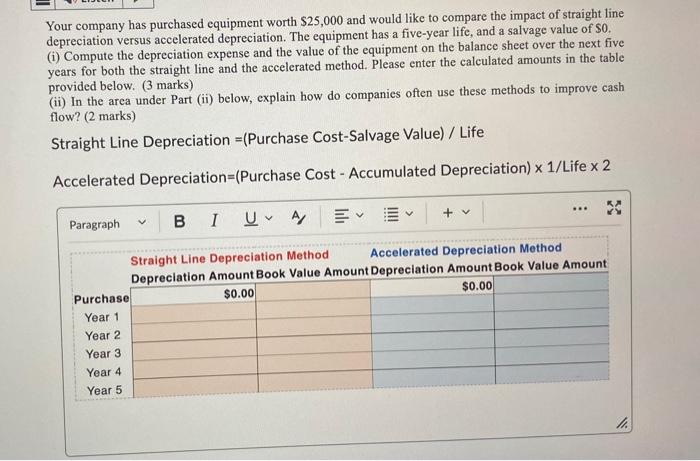
Task: Click the Year 1 Accelerated Depreciation Amount cell
Action: (433, 306)
